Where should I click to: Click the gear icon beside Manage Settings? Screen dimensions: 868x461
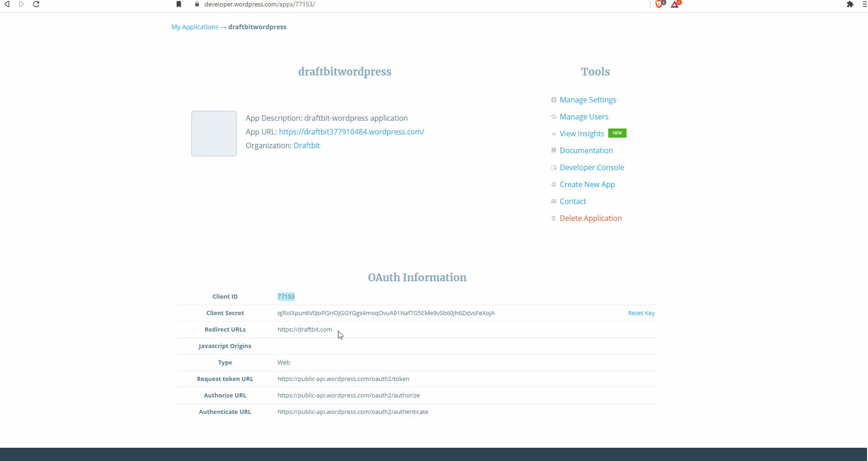[554, 100]
